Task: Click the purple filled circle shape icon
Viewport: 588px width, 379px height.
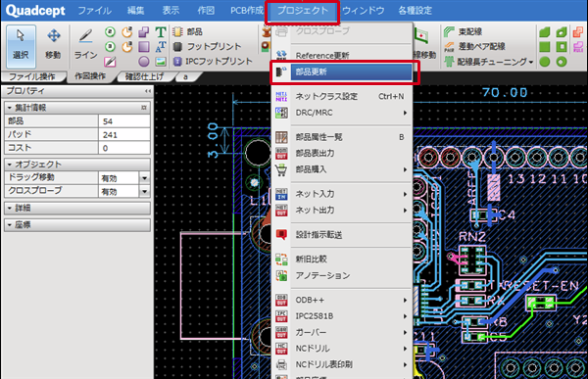Action: point(144,61)
